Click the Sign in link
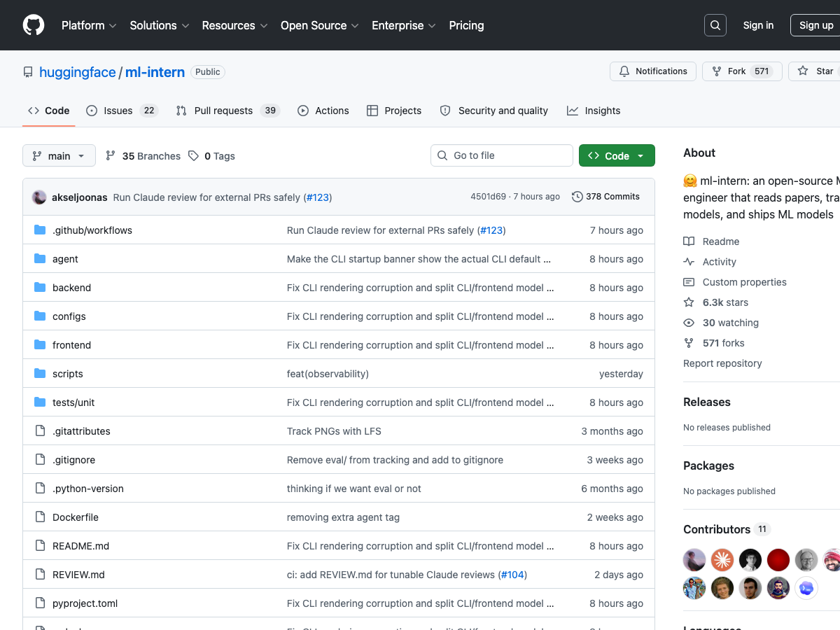This screenshot has width=840, height=630. pos(758,25)
